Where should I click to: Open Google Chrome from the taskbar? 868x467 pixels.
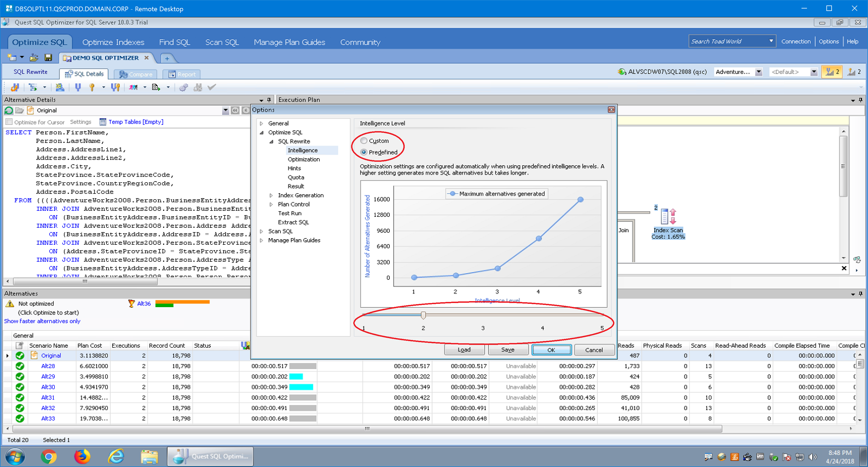(x=48, y=457)
